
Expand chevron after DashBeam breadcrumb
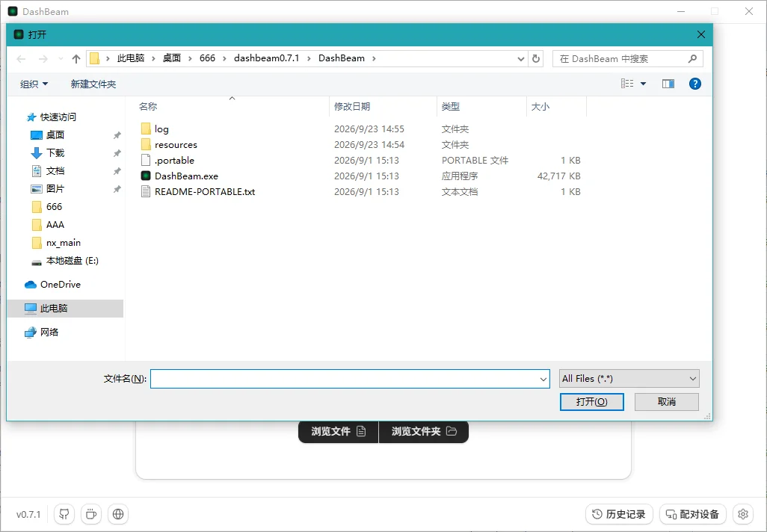click(375, 58)
